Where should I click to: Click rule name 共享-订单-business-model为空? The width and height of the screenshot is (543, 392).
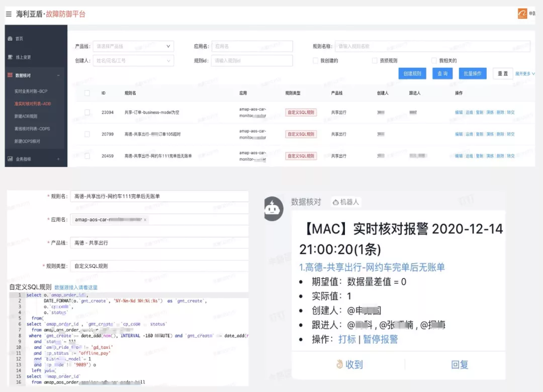(152, 112)
